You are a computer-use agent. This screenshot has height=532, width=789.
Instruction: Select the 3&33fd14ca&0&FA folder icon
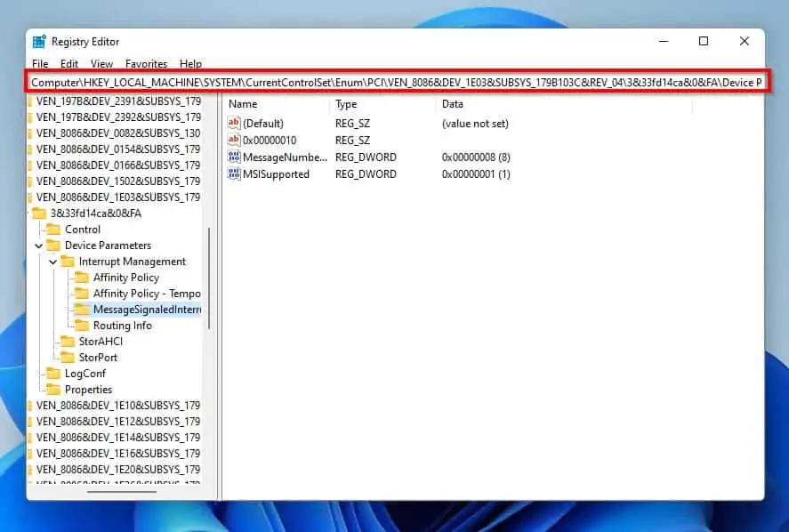click(39, 214)
